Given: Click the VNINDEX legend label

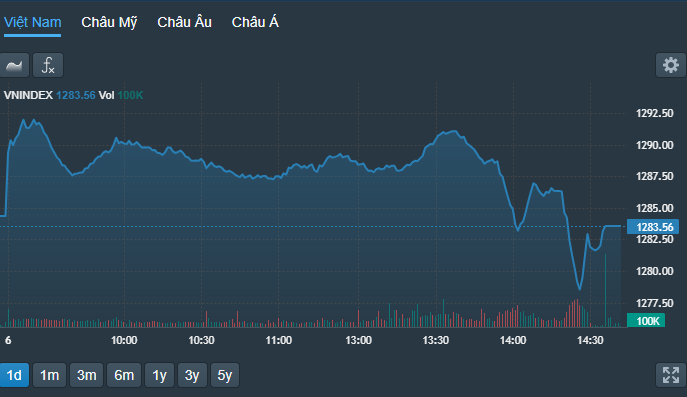Looking at the screenshot, I should coord(28,95).
